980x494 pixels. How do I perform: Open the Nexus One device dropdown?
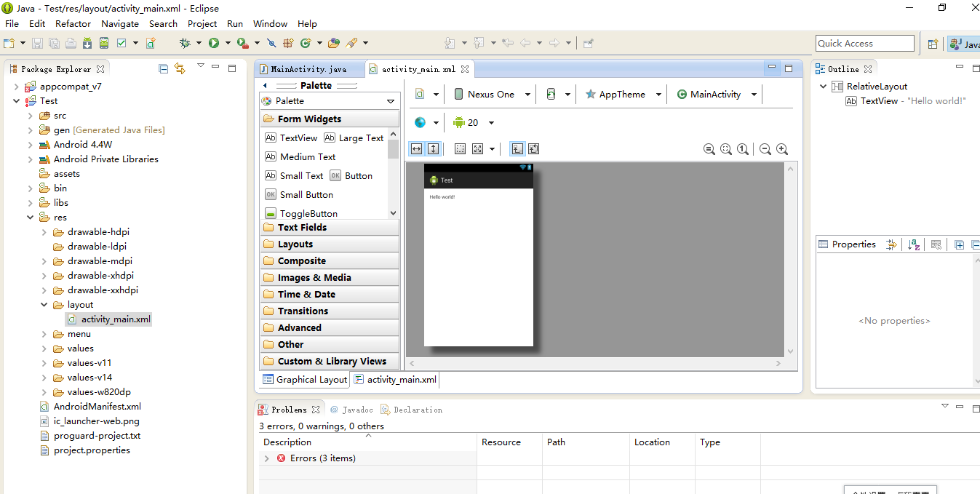pyautogui.click(x=490, y=95)
